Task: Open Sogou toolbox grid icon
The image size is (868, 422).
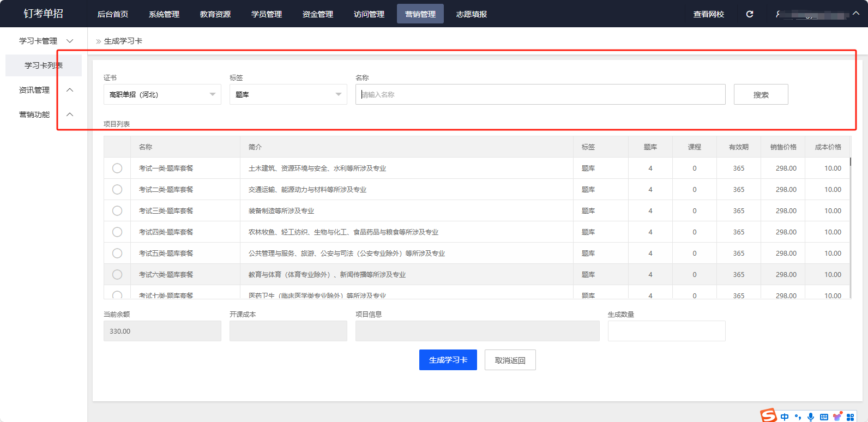Action: point(850,417)
